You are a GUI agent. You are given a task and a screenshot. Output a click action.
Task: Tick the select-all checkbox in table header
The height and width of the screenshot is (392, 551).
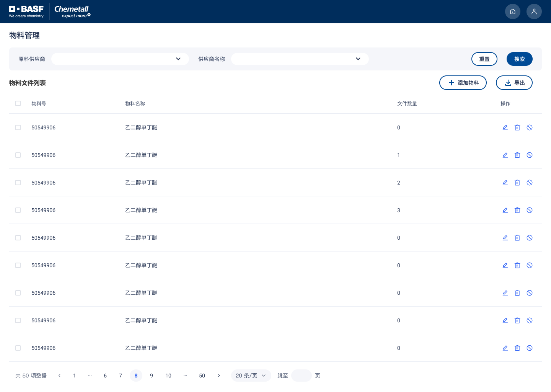click(18, 103)
